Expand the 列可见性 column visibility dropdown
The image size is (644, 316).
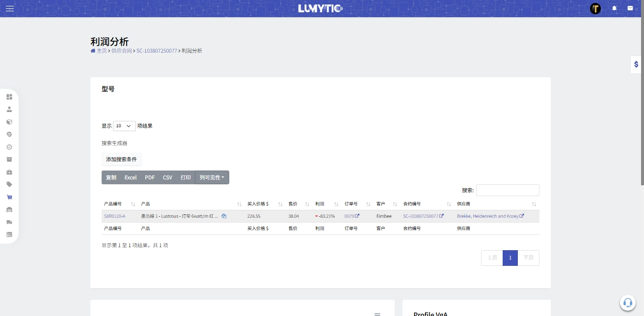[212, 177]
